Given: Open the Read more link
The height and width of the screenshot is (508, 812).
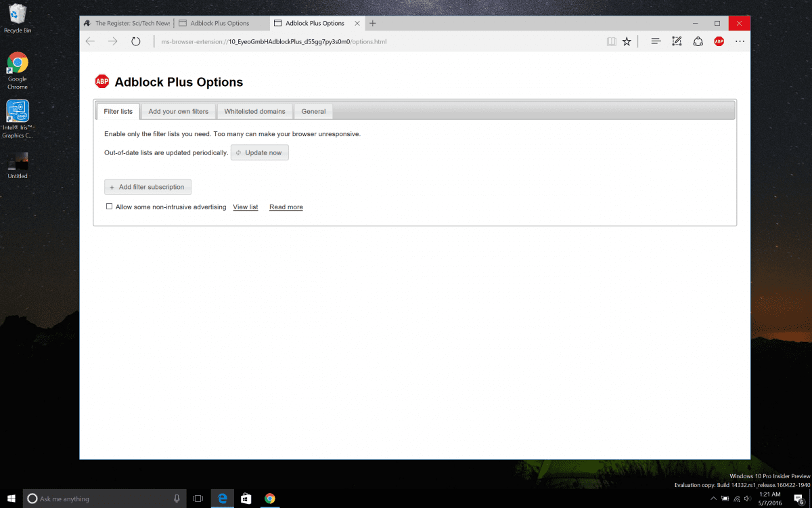Looking at the screenshot, I should click(x=286, y=207).
